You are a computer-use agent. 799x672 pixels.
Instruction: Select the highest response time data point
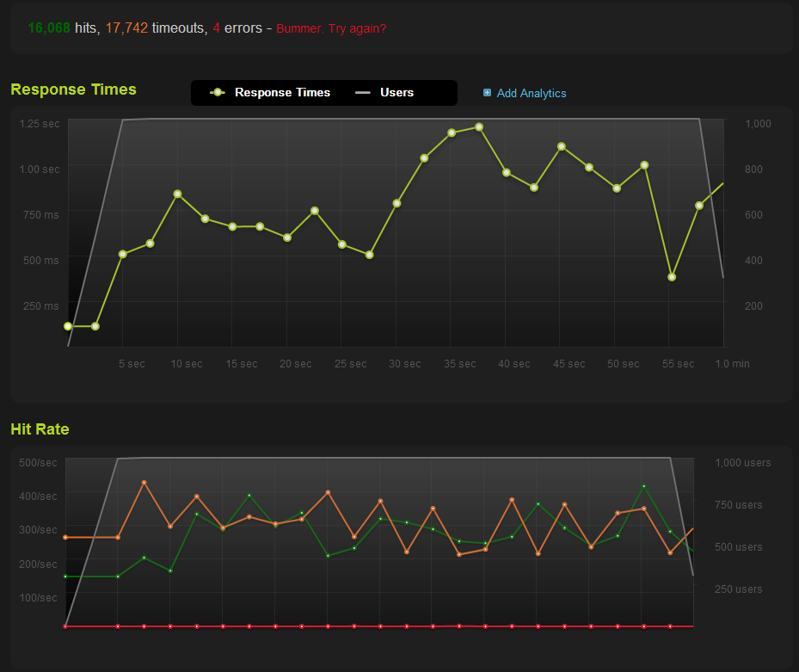(479, 127)
